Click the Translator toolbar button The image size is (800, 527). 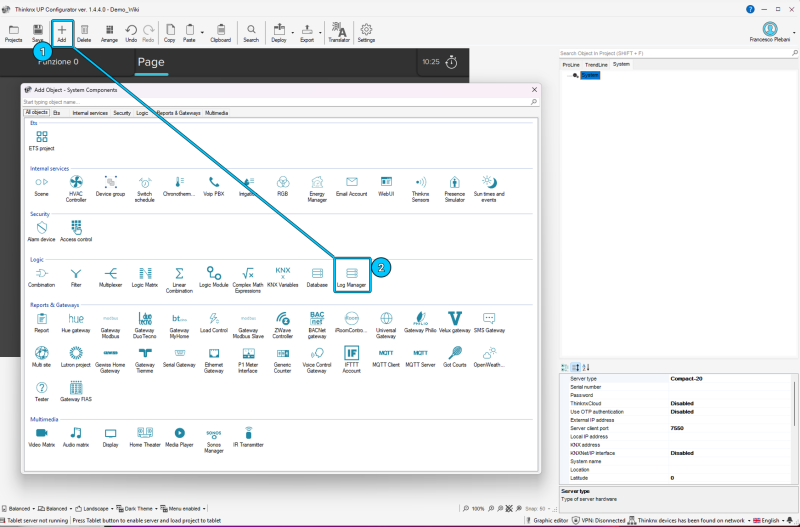pyautogui.click(x=339, y=34)
